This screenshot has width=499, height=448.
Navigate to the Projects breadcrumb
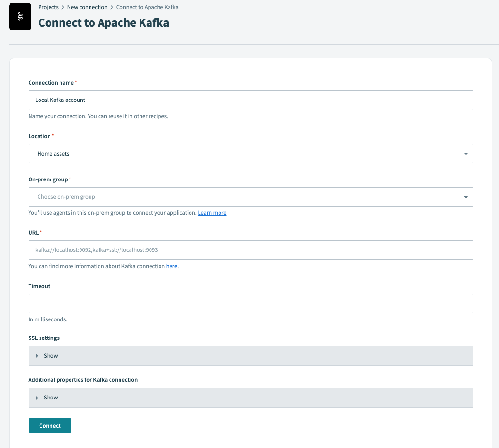48,7
